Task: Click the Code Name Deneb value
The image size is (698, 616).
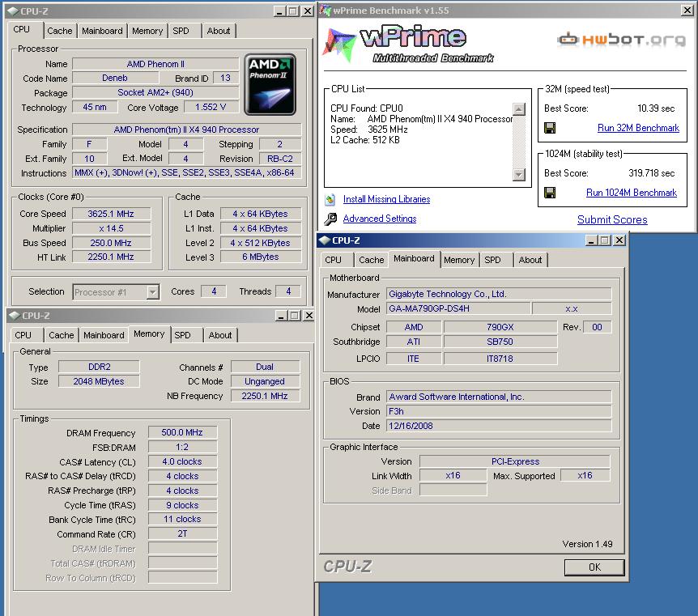Action: [115, 78]
